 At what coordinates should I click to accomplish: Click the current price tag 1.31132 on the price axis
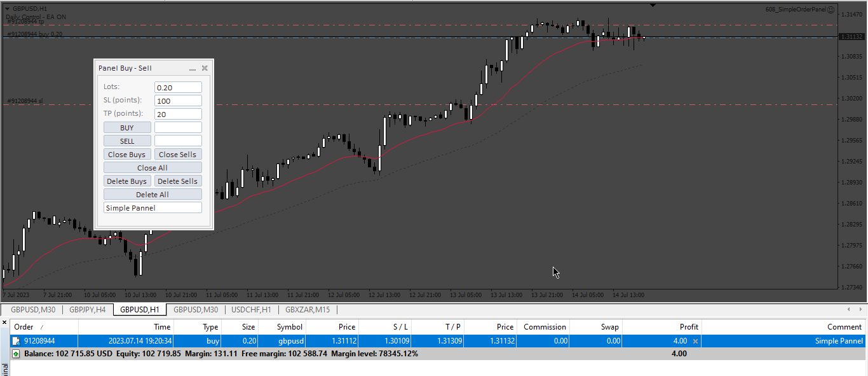pos(852,37)
